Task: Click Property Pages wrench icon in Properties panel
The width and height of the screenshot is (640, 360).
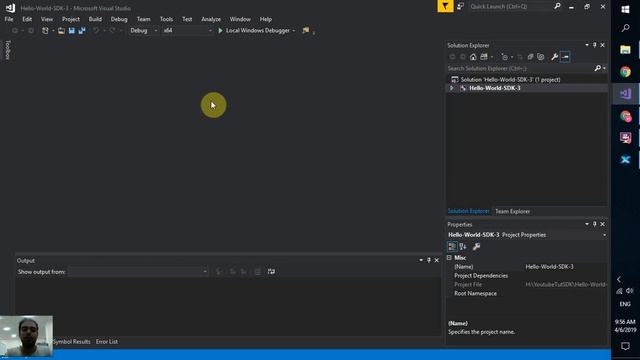Action: tap(476, 247)
